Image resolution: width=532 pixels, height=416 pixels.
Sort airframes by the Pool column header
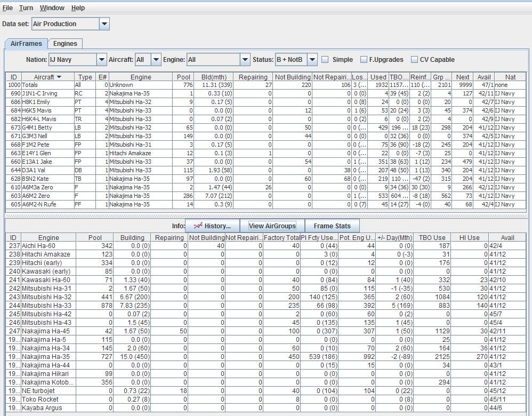[183, 77]
